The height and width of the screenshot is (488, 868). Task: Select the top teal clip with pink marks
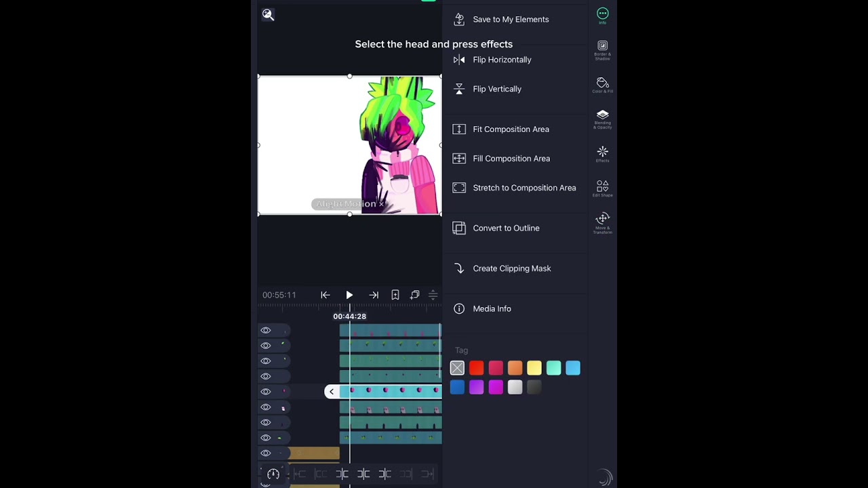click(391, 330)
